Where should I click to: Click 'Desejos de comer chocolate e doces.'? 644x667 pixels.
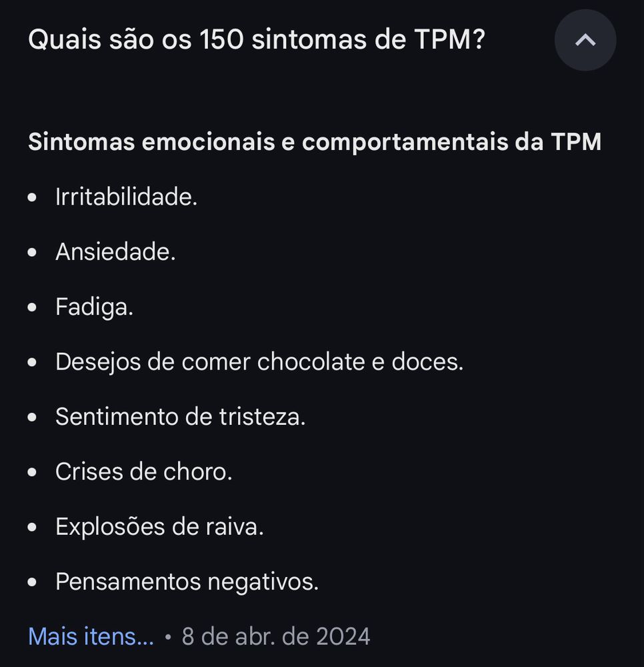pyautogui.click(x=259, y=362)
